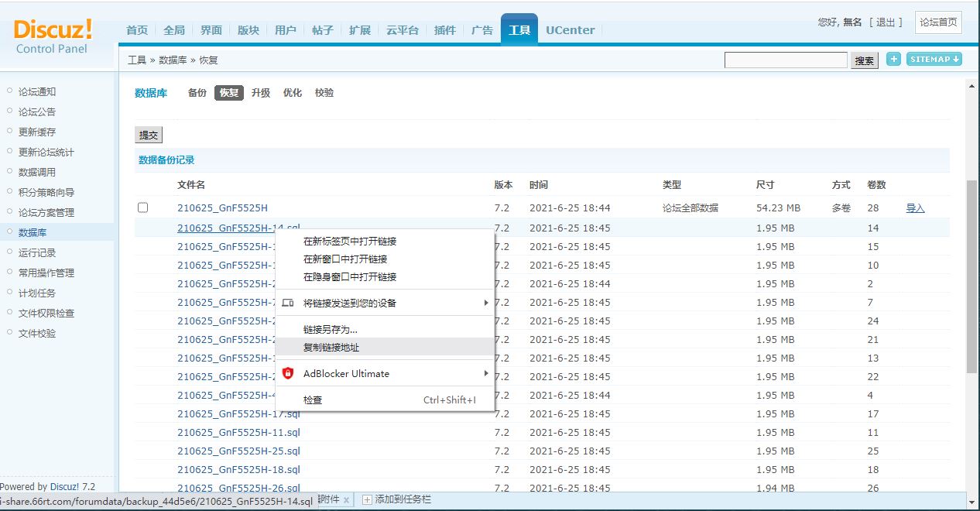Tick the checkbox for backup 210625_GnF5525H
Screen dimensions: 980x511
click(x=142, y=207)
